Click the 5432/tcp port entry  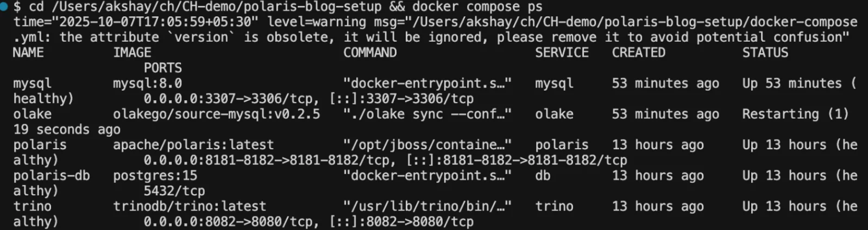pyautogui.click(x=174, y=191)
